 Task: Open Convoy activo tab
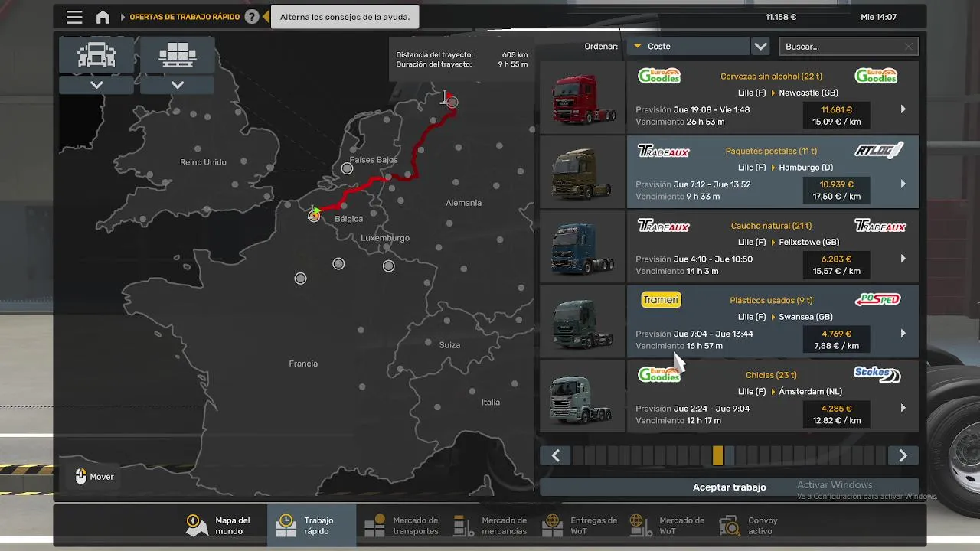coord(750,526)
